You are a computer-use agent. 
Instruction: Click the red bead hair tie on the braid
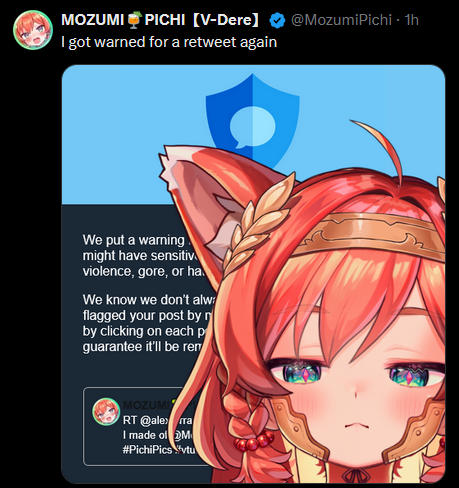tap(253, 441)
